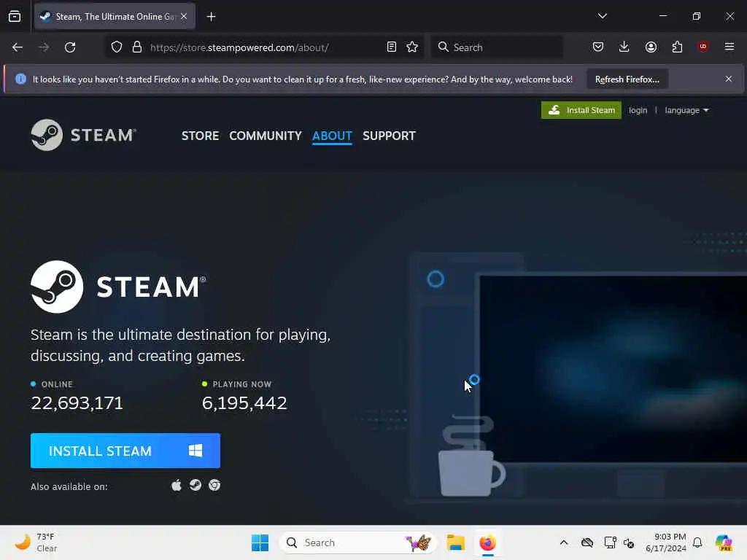Expand the list all tabs chevron
The image size is (747, 560).
(x=602, y=16)
